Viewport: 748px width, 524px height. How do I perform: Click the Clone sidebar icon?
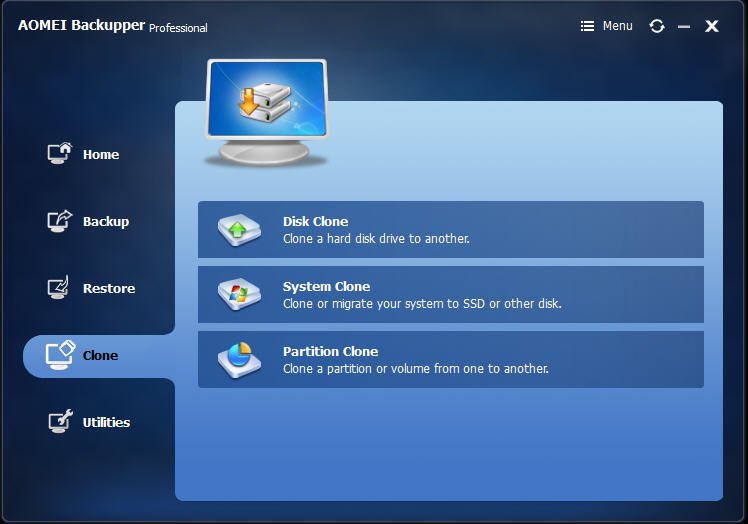(x=60, y=355)
